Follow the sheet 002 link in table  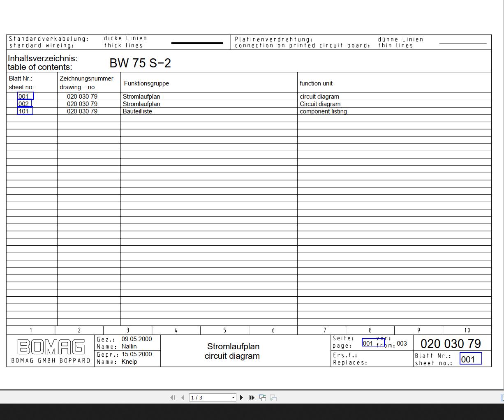point(25,104)
